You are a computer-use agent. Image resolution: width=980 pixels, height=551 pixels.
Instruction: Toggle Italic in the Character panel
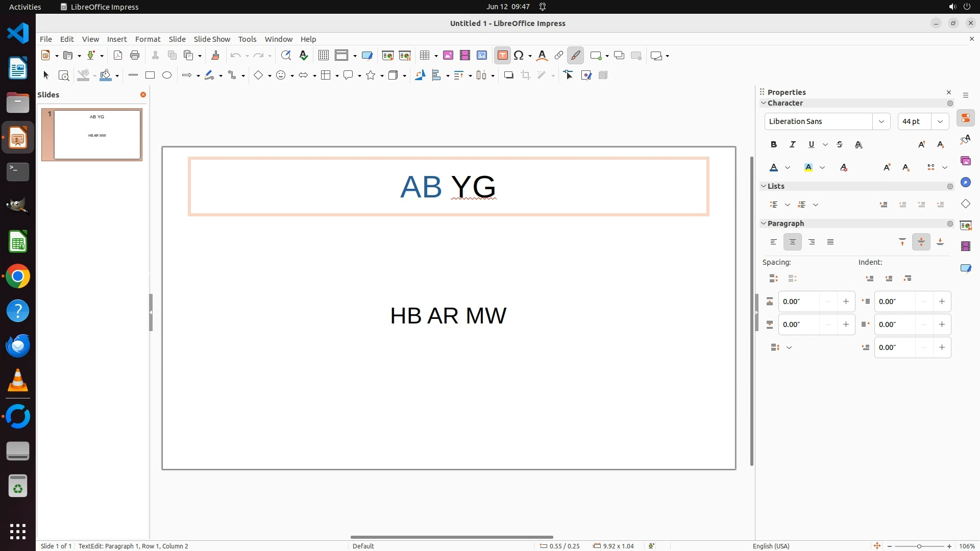(793, 145)
